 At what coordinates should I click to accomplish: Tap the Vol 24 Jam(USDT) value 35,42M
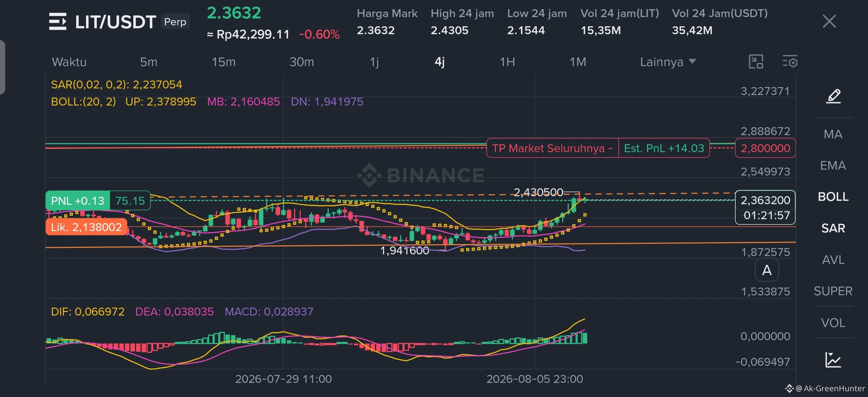pyautogui.click(x=692, y=30)
